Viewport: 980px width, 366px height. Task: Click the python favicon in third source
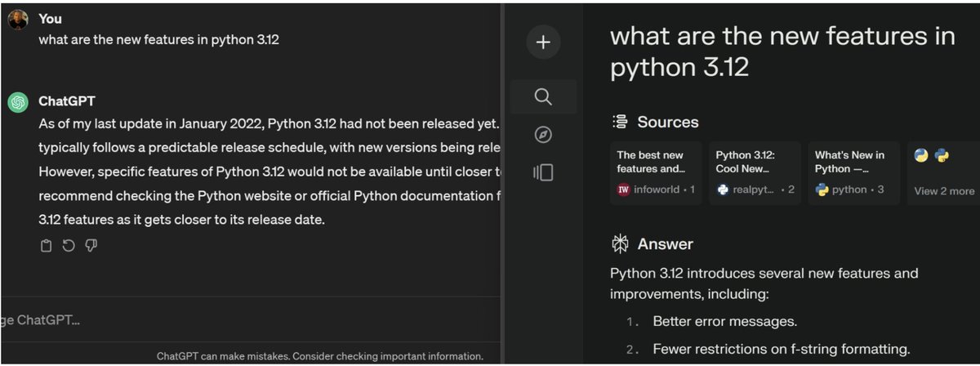pos(822,190)
